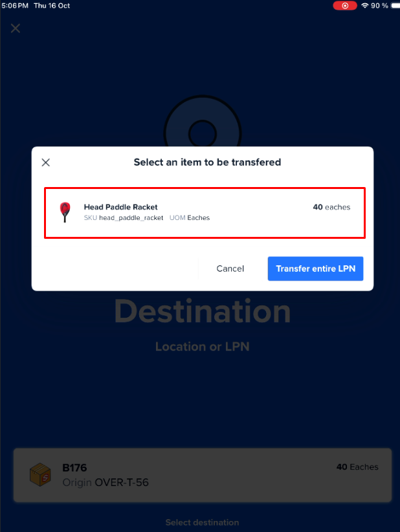
Task: Tap the Wi-Fi status icon
Action: click(x=365, y=5)
